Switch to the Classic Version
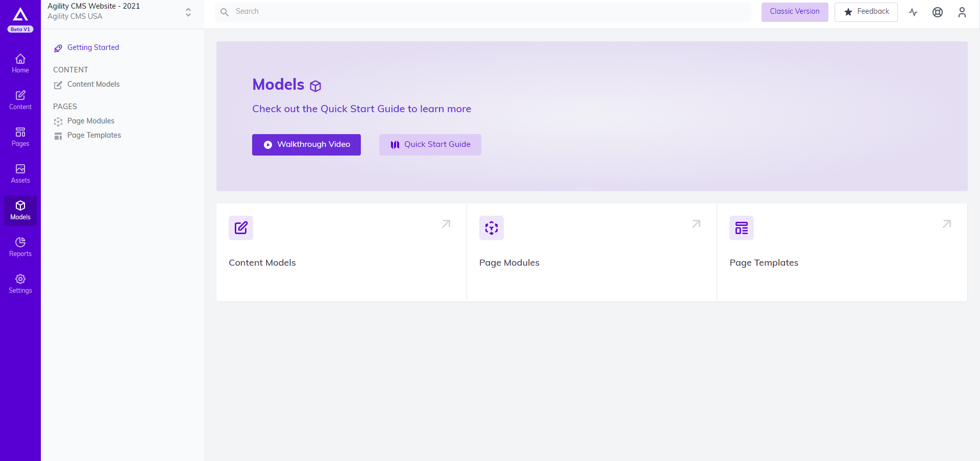The width and height of the screenshot is (980, 461). (794, 12)
